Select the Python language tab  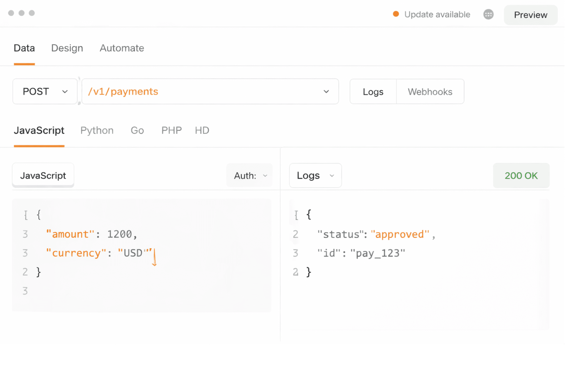[x=97, y=130]
